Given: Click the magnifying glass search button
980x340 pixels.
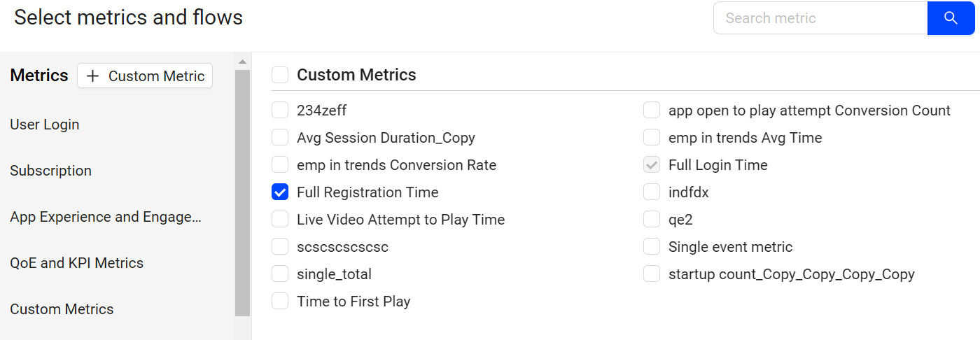Looking at the screenshot, I should (x=951, y=18).
